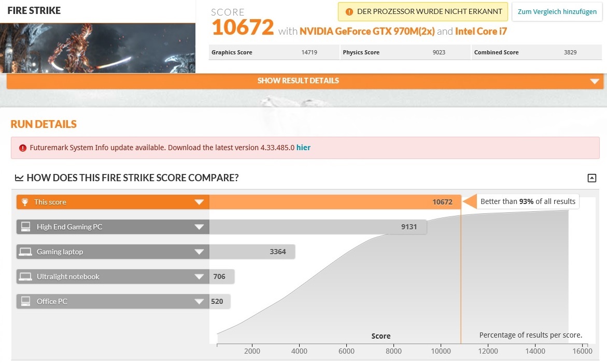The image size is (607, 364).
Task: Click Percentage of results per score caption
Action: [531, 335]
